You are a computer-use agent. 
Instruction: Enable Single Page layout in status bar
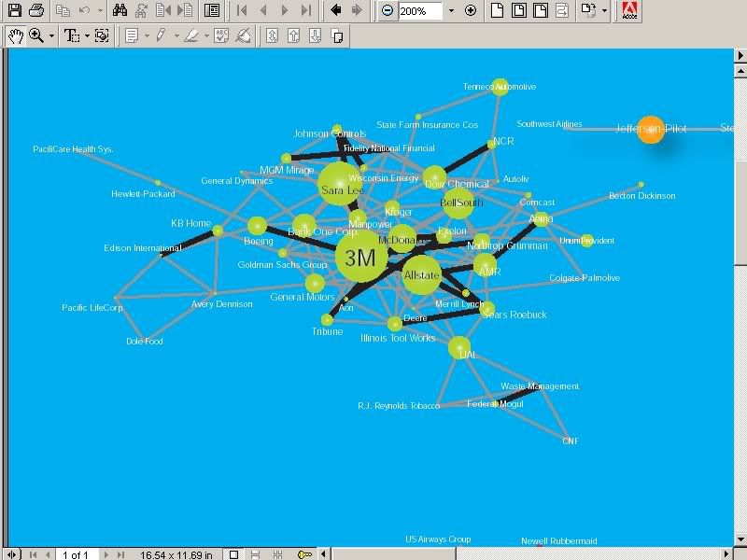[234, 554]
